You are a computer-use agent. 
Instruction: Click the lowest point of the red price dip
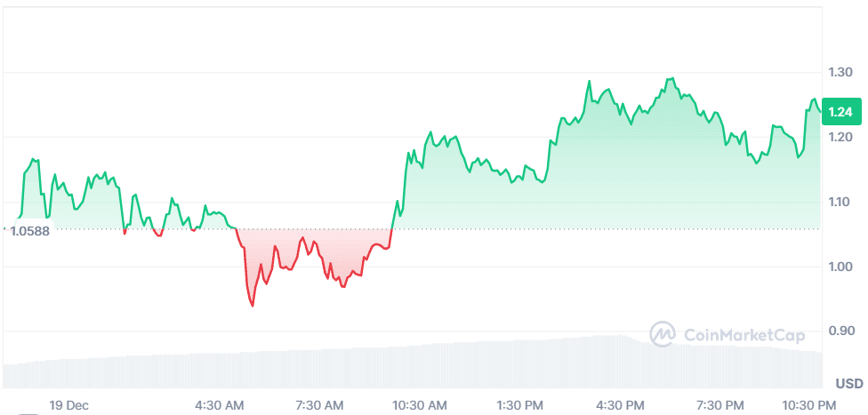253,306
